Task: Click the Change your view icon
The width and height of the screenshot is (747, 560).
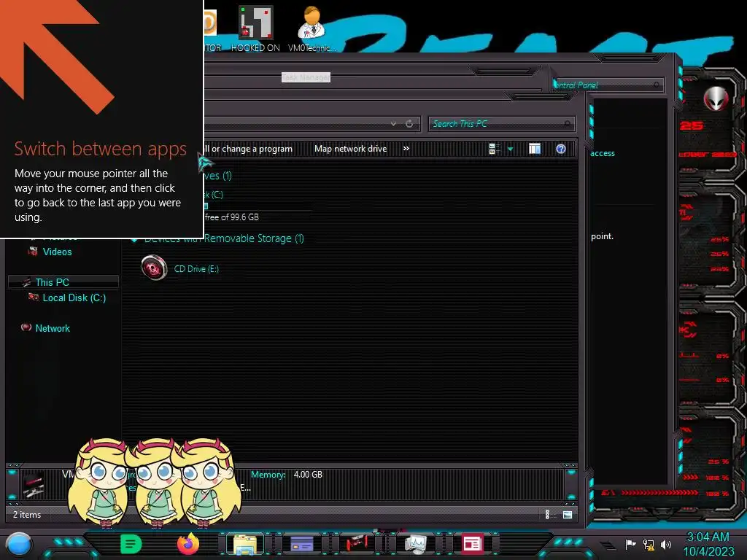Action: pyautogui.click(x=494, y=149)
